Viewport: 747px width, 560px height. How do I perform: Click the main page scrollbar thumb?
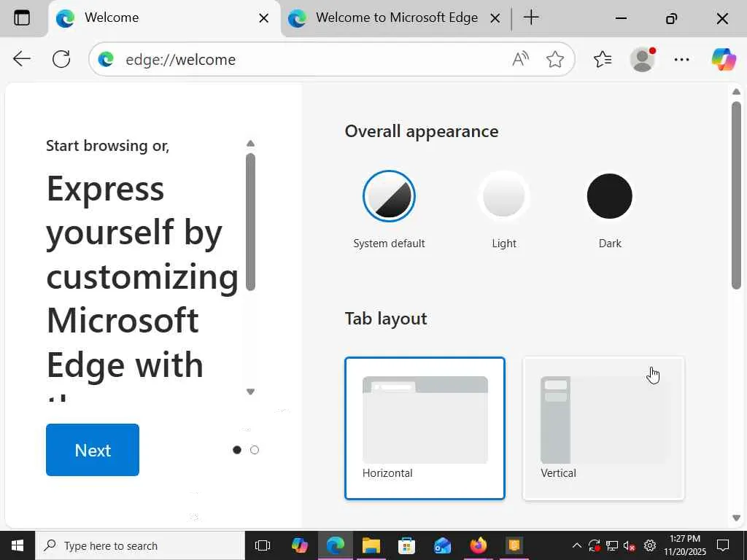pyautogui.click(x=737, y=195)
